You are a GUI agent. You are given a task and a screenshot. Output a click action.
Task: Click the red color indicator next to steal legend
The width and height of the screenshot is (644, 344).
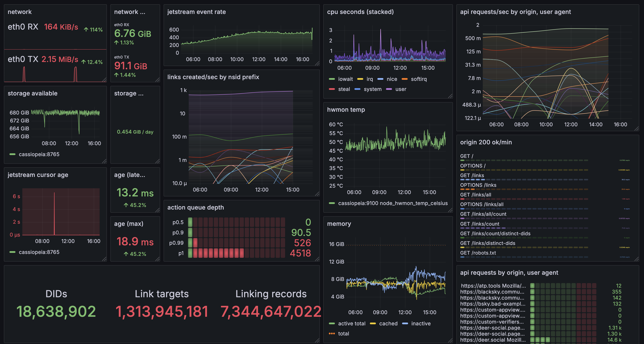332,89
